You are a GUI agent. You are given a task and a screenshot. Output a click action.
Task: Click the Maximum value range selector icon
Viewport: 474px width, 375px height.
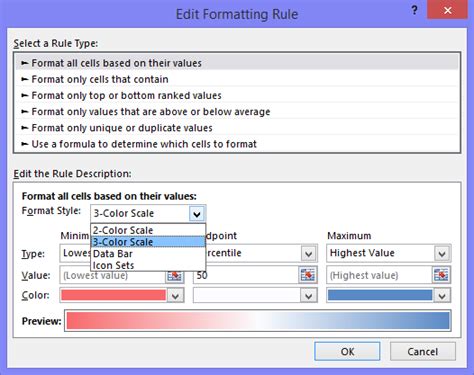coord(441,275)
